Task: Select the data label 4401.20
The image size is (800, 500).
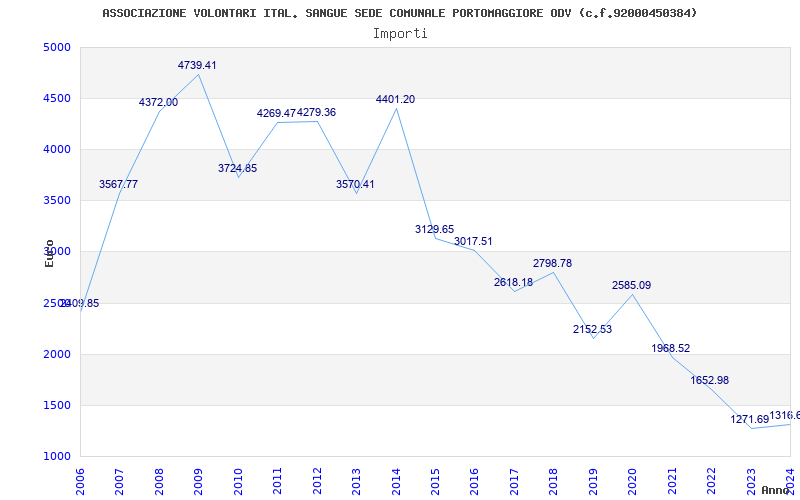Action: 395,99
